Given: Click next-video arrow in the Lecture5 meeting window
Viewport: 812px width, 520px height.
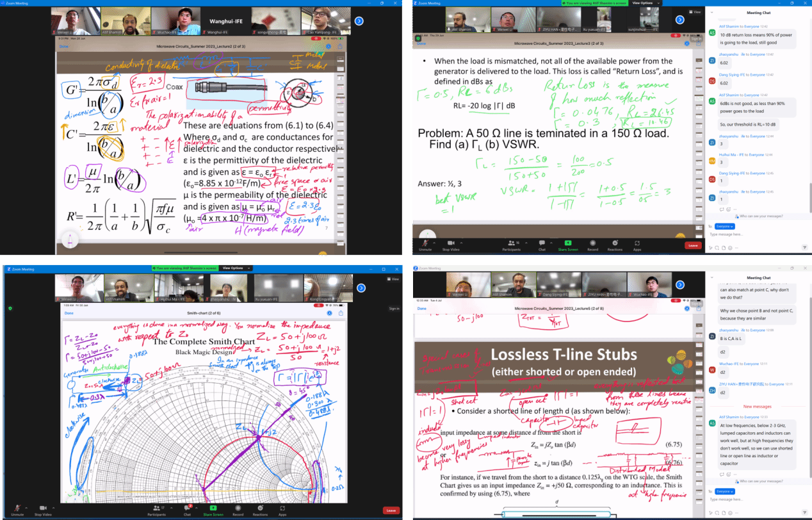Looking at the screenshot, I should tap(680, 285).
